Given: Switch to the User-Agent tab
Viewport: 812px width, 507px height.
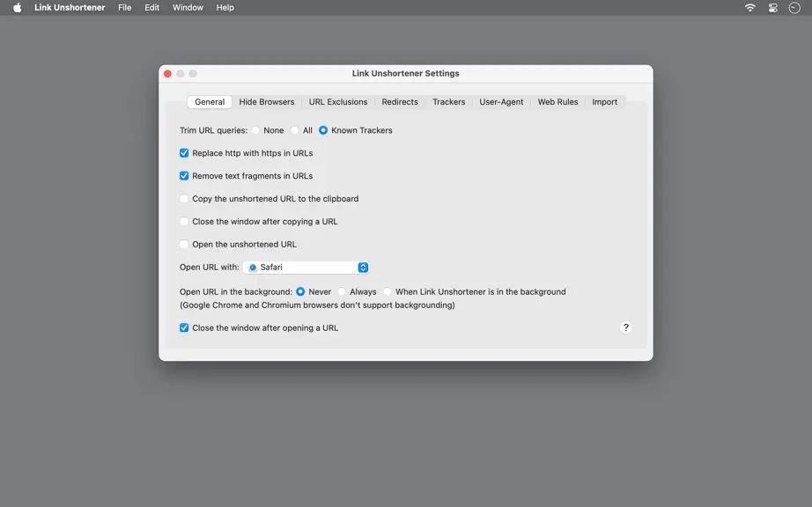Looking at the screenshot, I should click(501, 102).
